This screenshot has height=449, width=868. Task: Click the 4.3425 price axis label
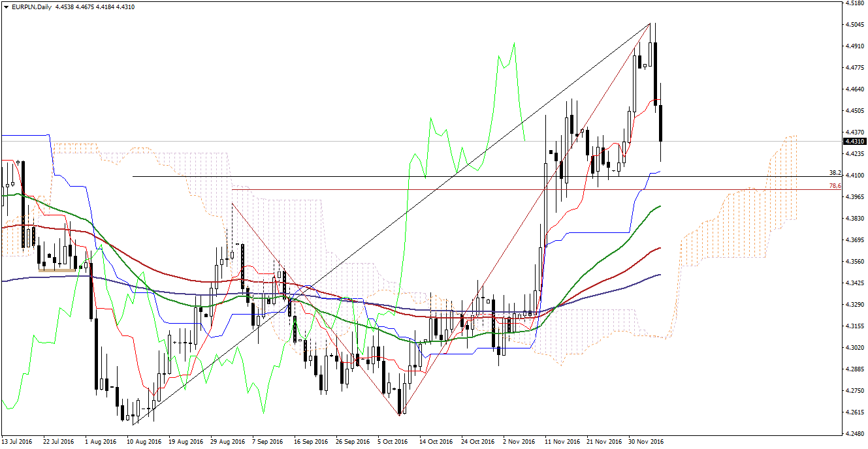(854, 283)
